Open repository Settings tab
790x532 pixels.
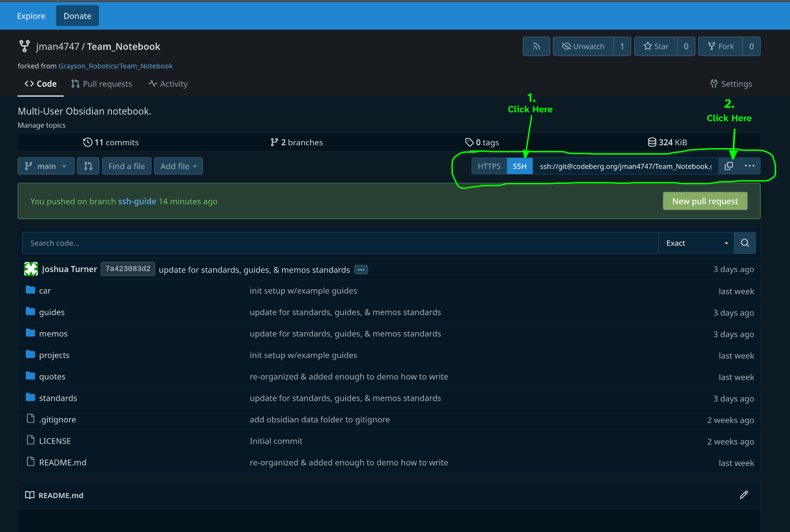[731, 84]
